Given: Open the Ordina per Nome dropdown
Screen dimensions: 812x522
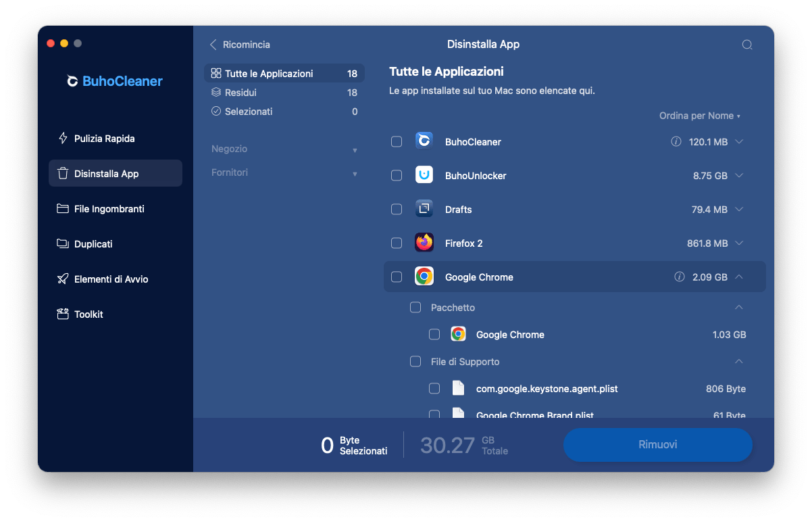Looking at the screenshot, I should click(699, 116).
